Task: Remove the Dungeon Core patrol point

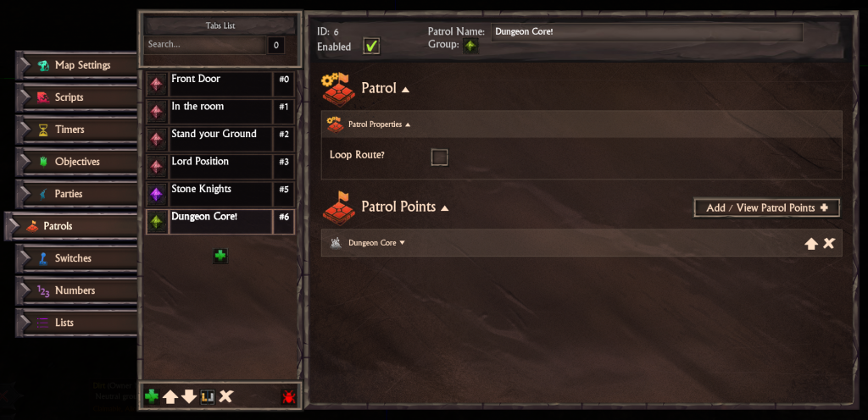Action: point(829,243)
